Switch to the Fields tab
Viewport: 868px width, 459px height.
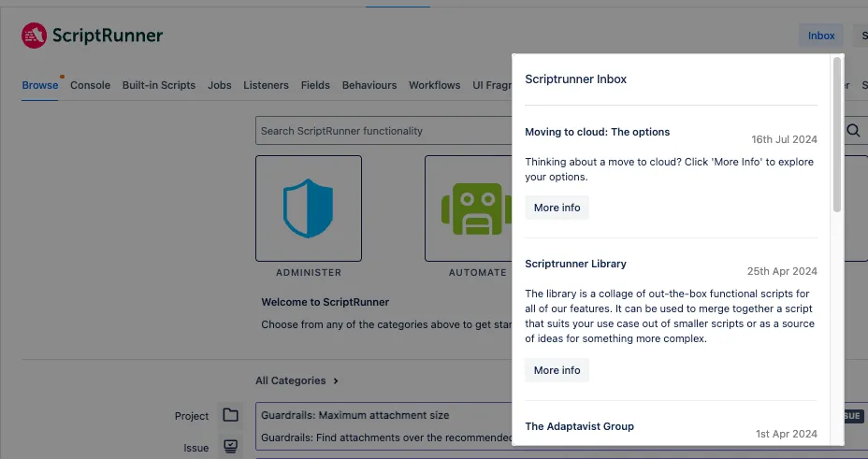tap(315, 85)
